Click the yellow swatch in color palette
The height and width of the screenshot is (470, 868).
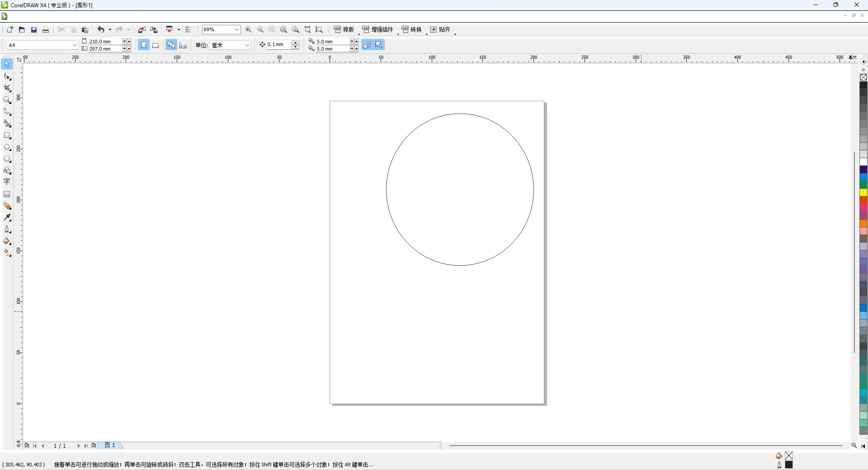coord(863,193)
